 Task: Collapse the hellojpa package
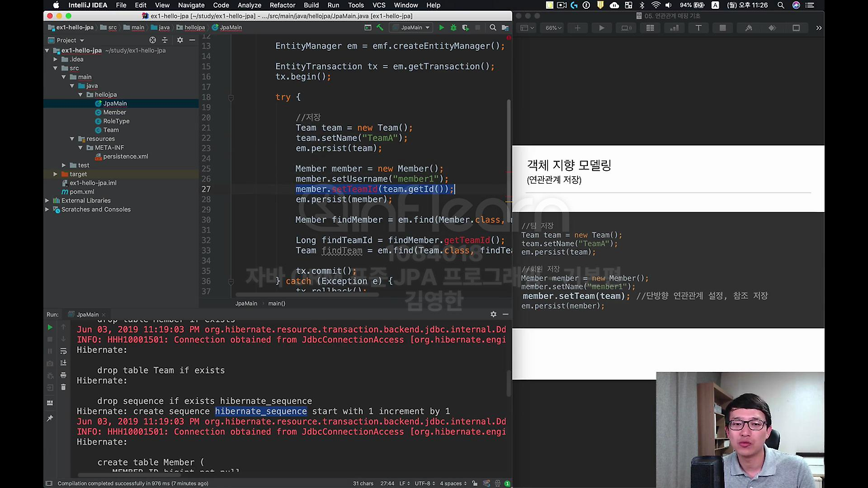pyautogui.click(x=81, y=95)
